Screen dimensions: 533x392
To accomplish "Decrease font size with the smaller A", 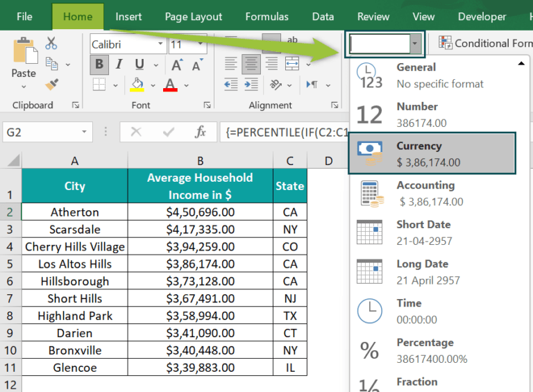I will tap(198, 65).
